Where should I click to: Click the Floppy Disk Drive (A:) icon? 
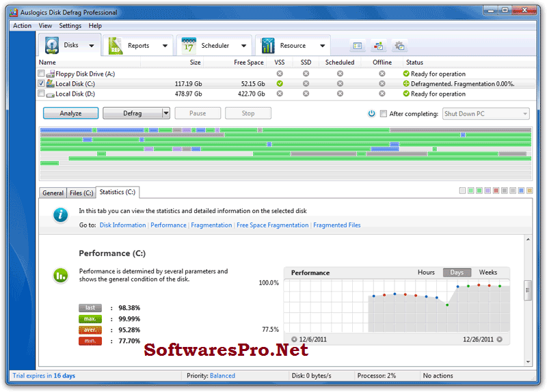(50, 74)
